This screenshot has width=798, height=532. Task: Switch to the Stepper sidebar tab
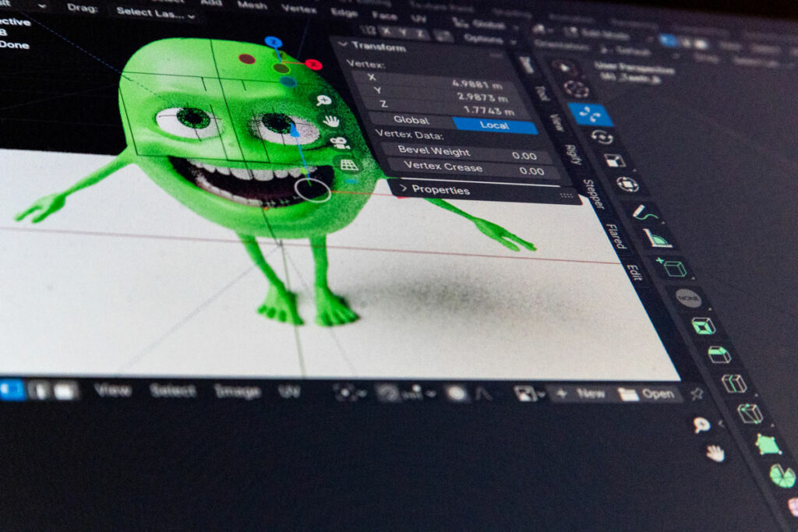click(x=593, y=193)
